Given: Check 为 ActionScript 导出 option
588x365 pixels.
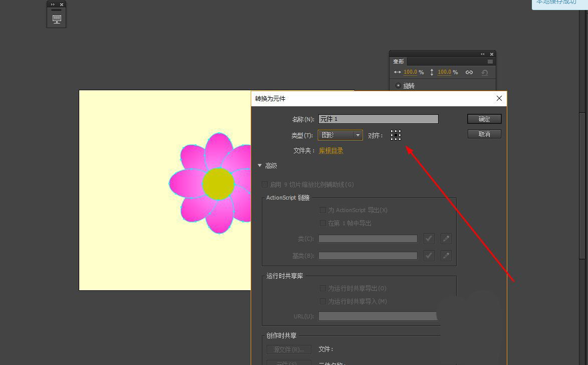Looking at the screenshot, I should (322, 210).
